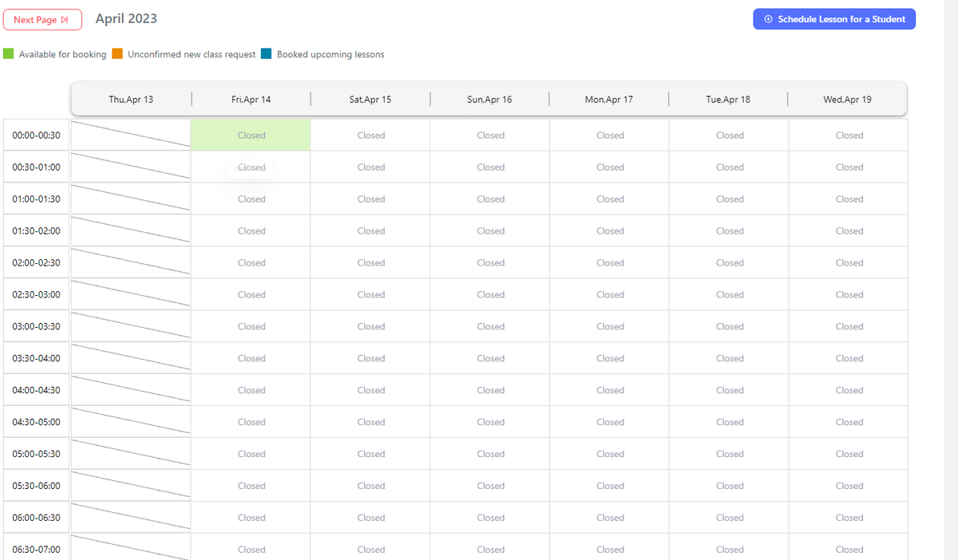Viewport: 958px width, 560px height.
Task: Click the arrow icon on Next Page
Action: [x=65, y=20]
